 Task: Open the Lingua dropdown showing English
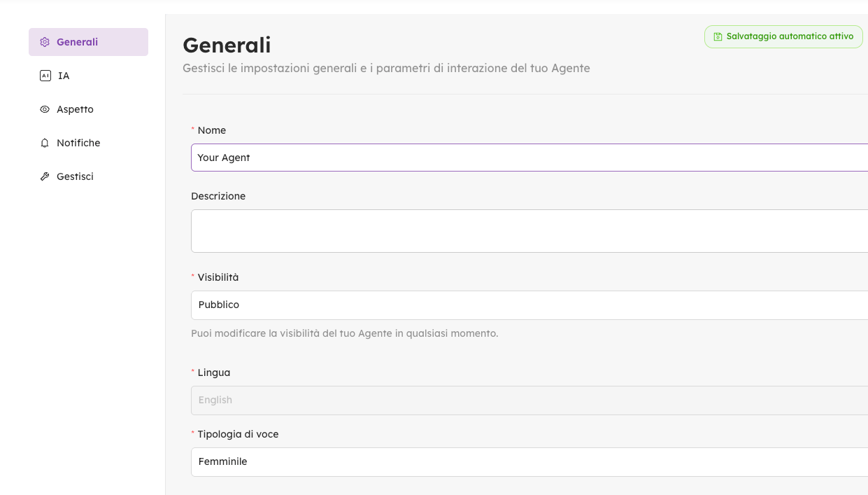click(x=529, y=400)
